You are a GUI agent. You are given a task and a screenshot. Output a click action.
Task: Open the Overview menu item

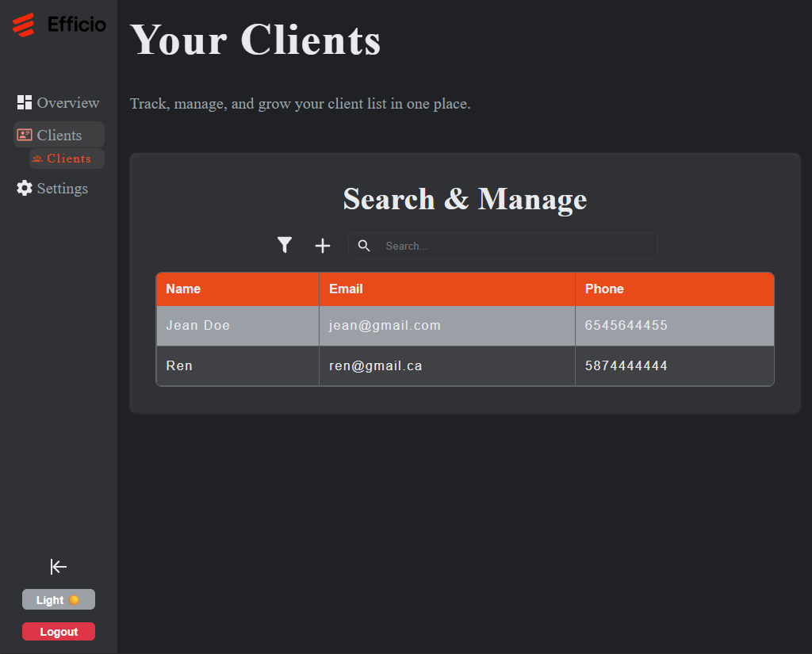pyautogui.click(x=67, y=102)
